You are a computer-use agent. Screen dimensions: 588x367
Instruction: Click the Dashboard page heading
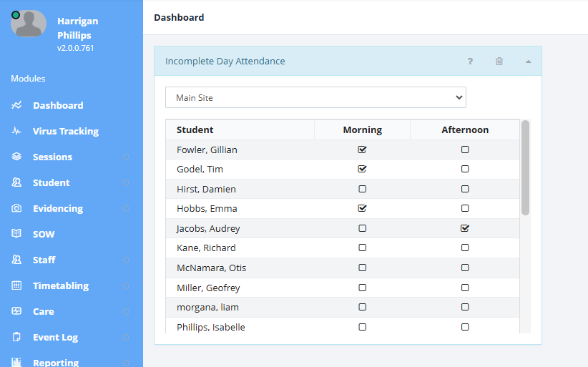tap(179, 18)
